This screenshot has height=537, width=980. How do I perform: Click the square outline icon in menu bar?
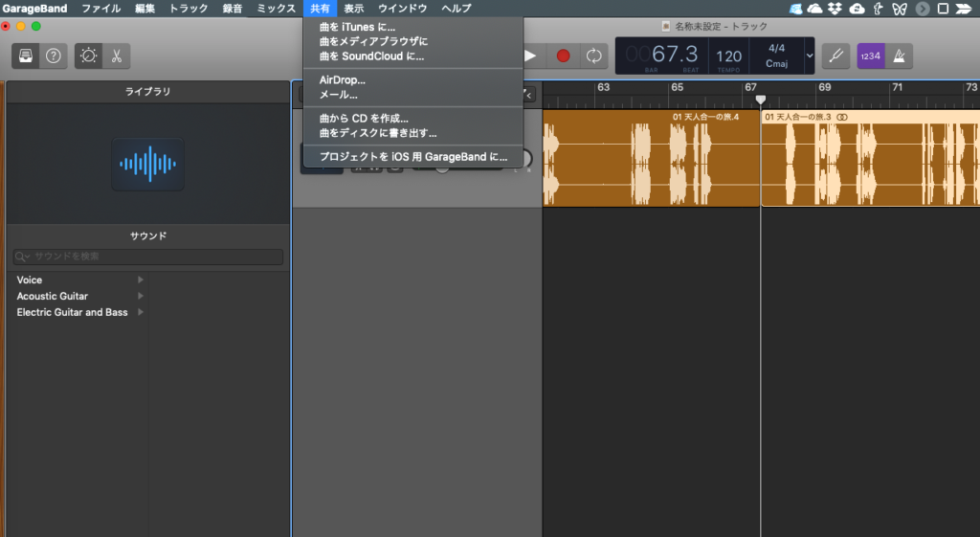pyautogui.click(x=943, y=8)
